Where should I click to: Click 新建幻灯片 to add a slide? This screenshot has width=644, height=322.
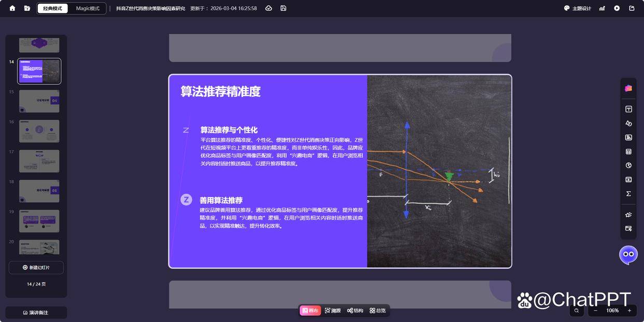(x=36, y=268)
